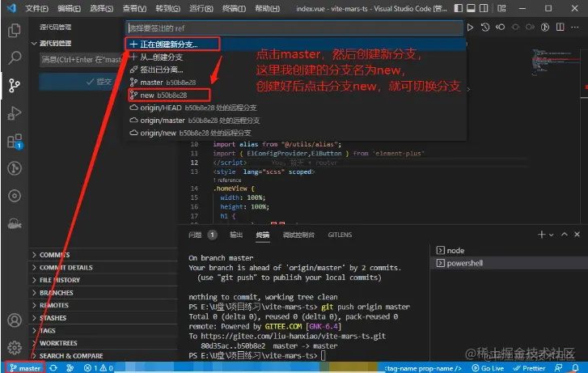Select new branch in ref list
The image size is (588, 373).
pyautogui.click(x=295, y=95)
